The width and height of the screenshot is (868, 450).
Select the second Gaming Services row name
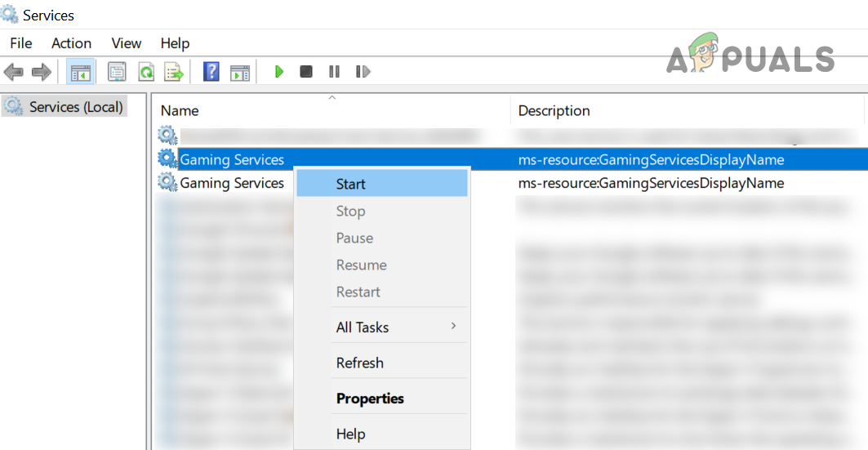pos(232,183)
